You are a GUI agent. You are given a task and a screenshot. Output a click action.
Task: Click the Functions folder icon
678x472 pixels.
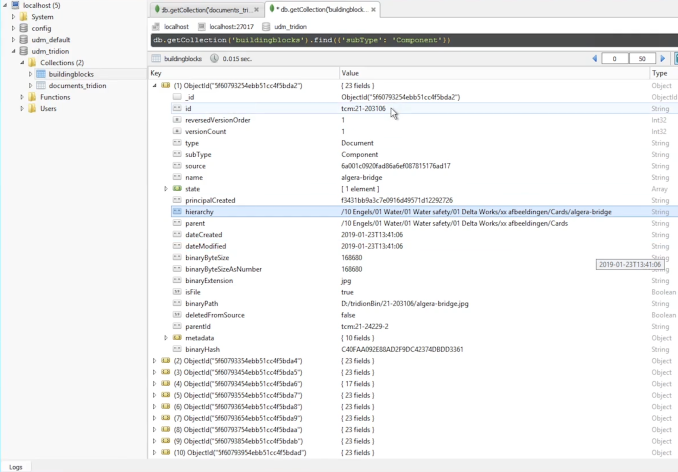point(32,97)
